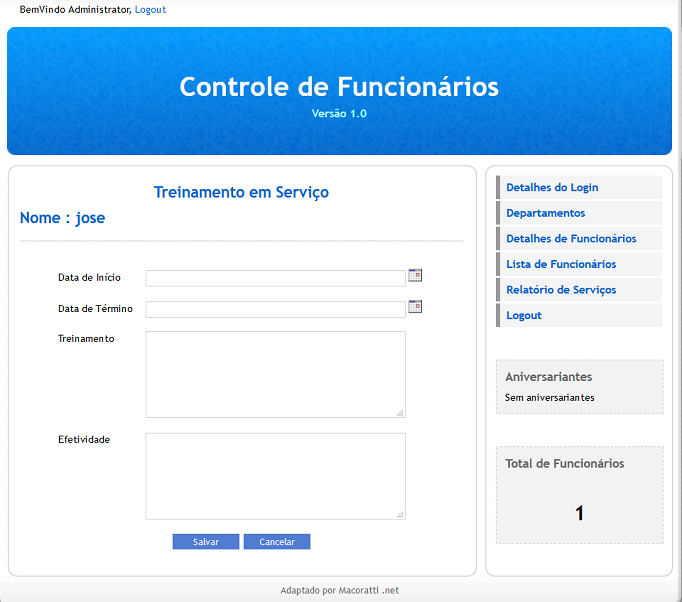The width and height of the screenshot is (682, 602).
Task: Click the Total de Funcionários heading
Action: [565, 464]
